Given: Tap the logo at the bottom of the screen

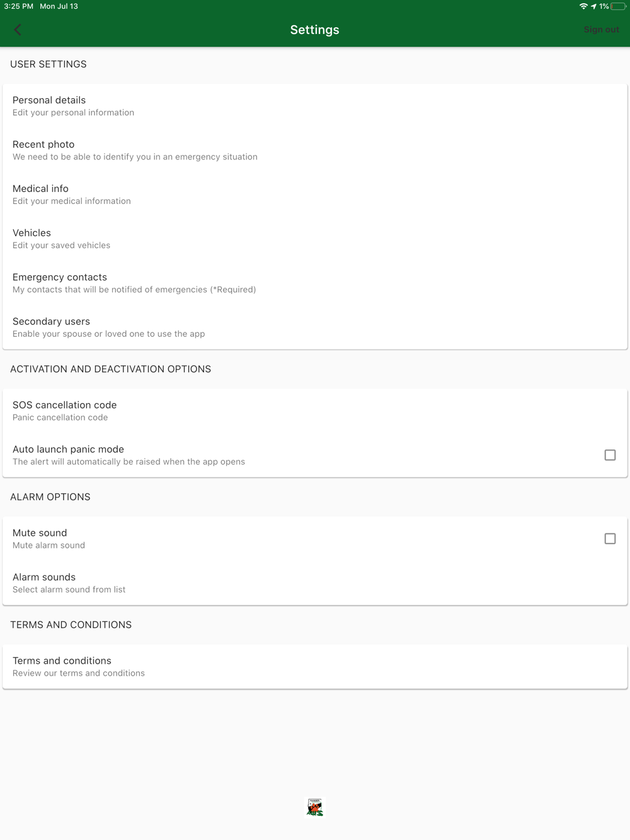Looking at the screenshot, I should 315,807.
